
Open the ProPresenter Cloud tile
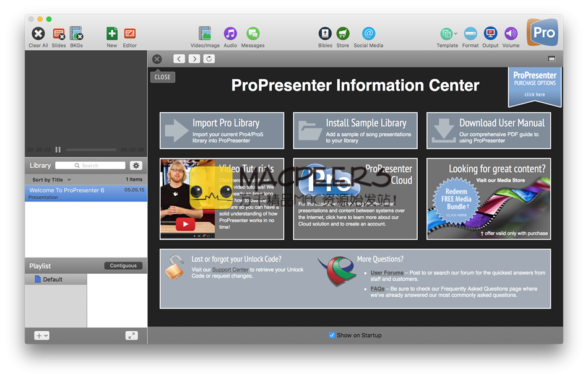coord(355,199)
